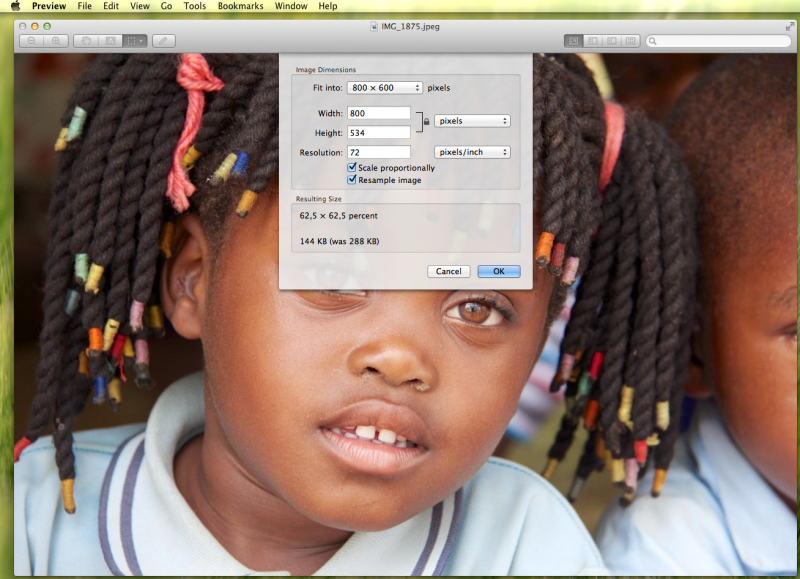Switch to contact sheet view icon
Image resolution: width=800 pixels, height=579 pixels.
[x=631, y=41]
